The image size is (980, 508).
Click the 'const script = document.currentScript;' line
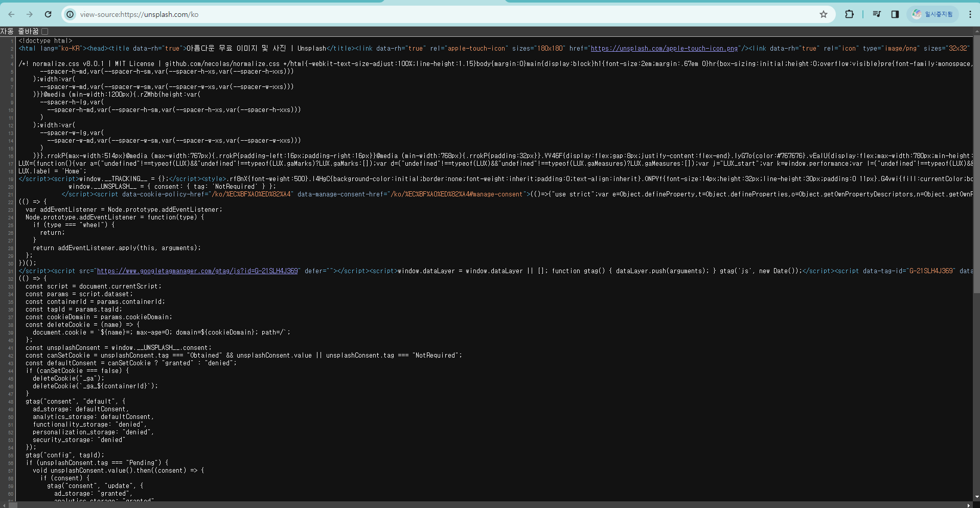(x=94, y=286)
